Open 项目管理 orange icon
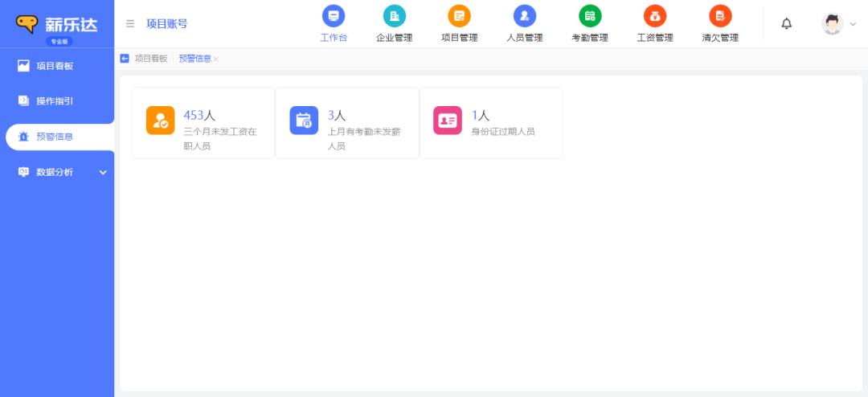 [x=459, y=15]
